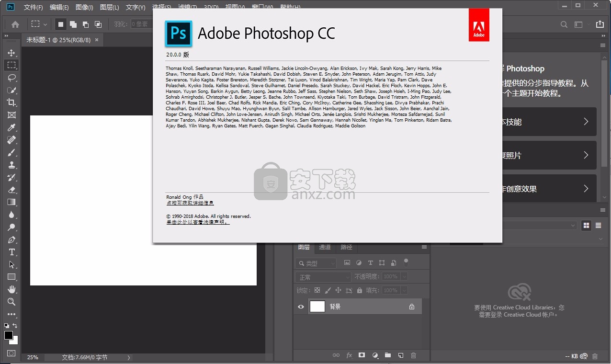Click the legal notices link in About dialog
The height and width of the screenshot is (364, 611).
pyautogui.click(x=198, y=222)
